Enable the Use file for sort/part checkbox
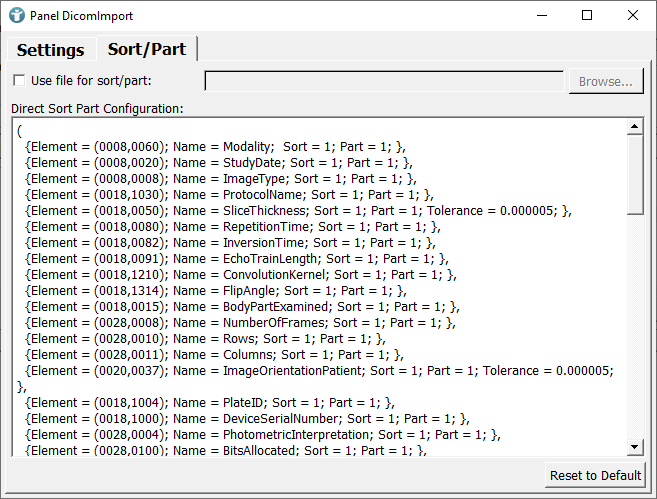The height and width of the screenshot is (499, 657). click(19, 81)
